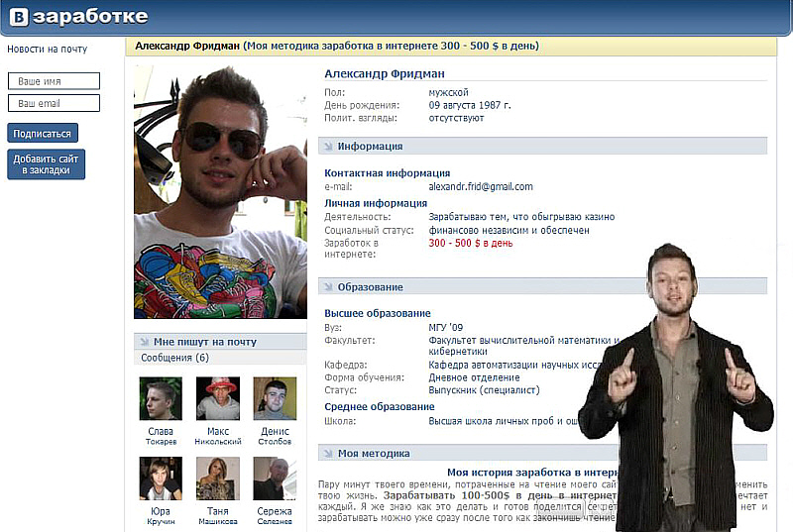This screenshot has width=793, height=532.
Task: Collapse the Моя методика section arrow
Action: click(x=328, y=453)
